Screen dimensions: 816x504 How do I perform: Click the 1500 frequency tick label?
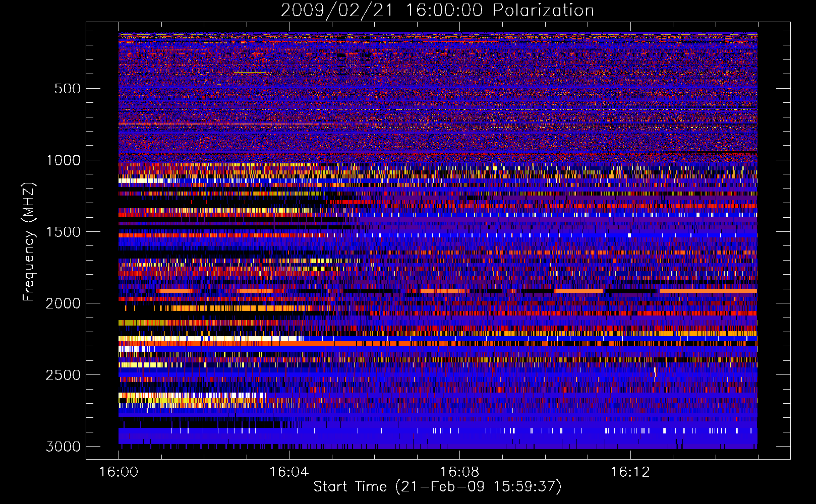tap(64, 232)
